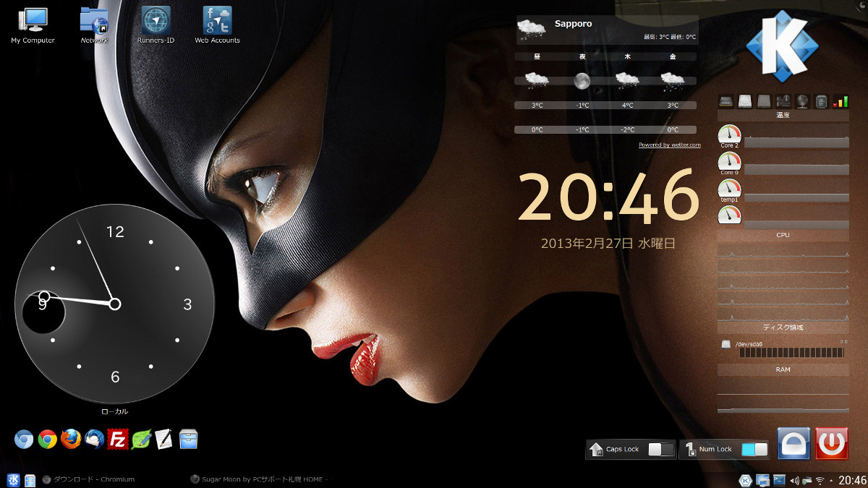The height and width of the screenshot is (488, 868).
Task: Click the hardware info icon in monitor
Action: pyautogui.click(x=783, y=101)
